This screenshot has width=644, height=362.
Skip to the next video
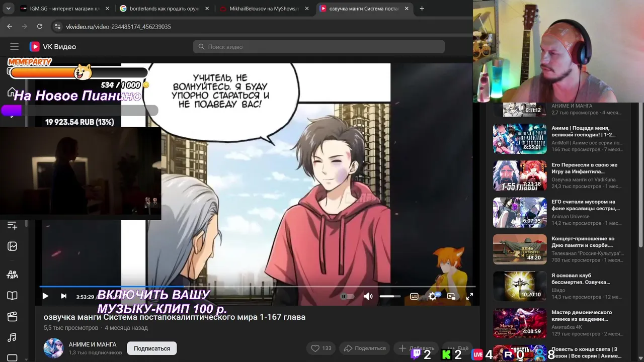(63, 296)
